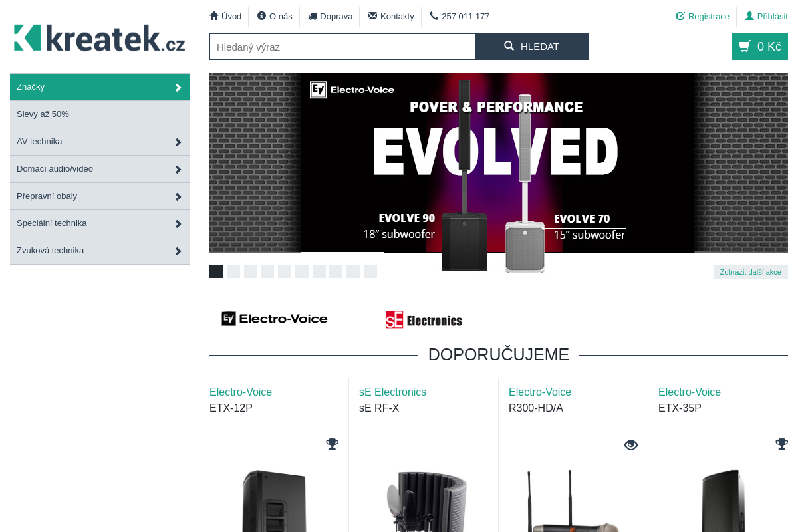Click the shopping cart icon
798x532 pixels.
pos(745,47)
